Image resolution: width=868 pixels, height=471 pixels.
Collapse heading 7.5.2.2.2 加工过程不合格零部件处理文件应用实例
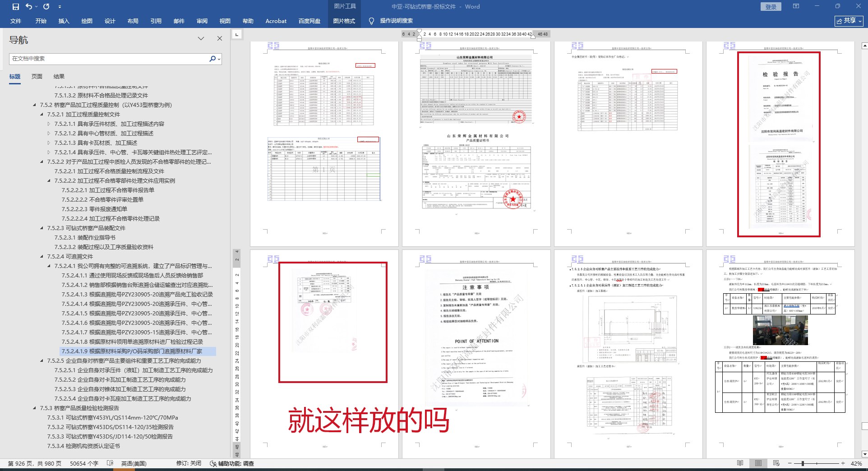49,181
